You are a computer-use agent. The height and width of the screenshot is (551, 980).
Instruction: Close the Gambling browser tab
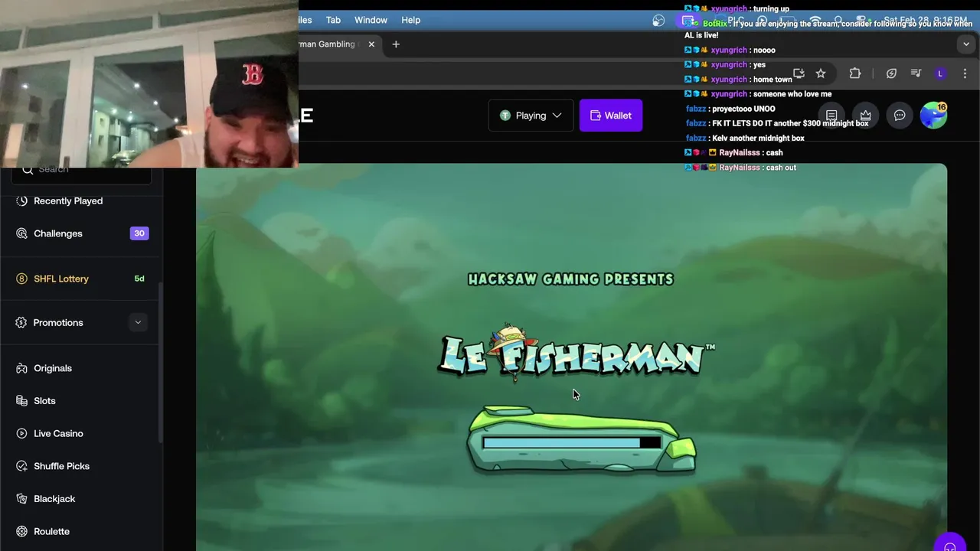(371, 44)
